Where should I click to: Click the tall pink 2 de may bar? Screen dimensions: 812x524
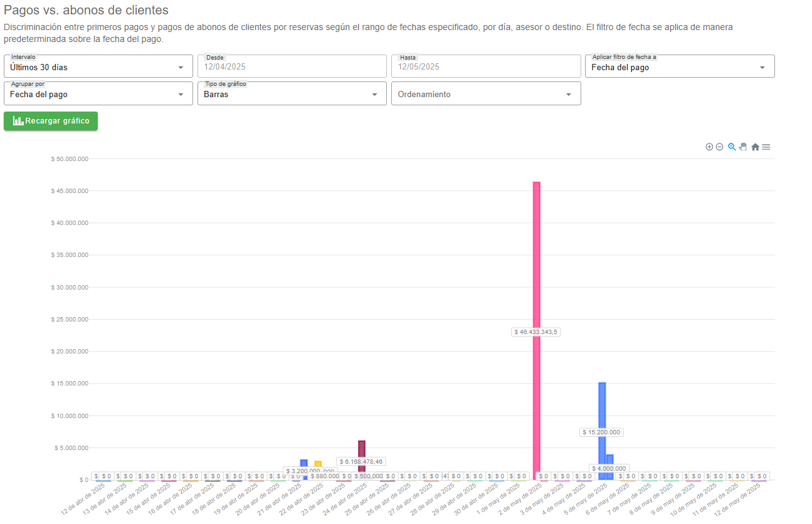[x=537, y=263]
